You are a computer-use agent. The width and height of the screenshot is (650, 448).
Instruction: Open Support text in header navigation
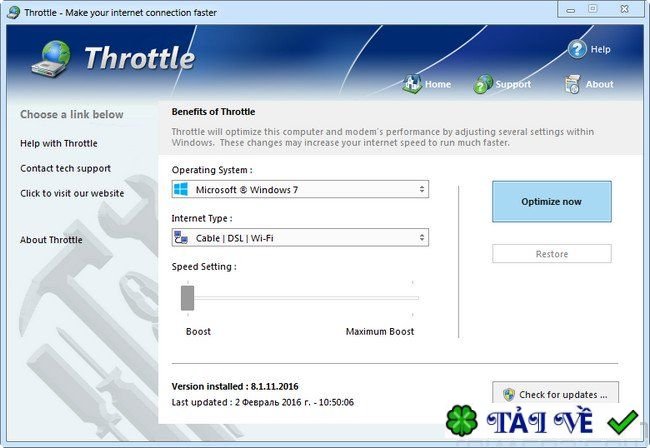(x=513, y=84)
